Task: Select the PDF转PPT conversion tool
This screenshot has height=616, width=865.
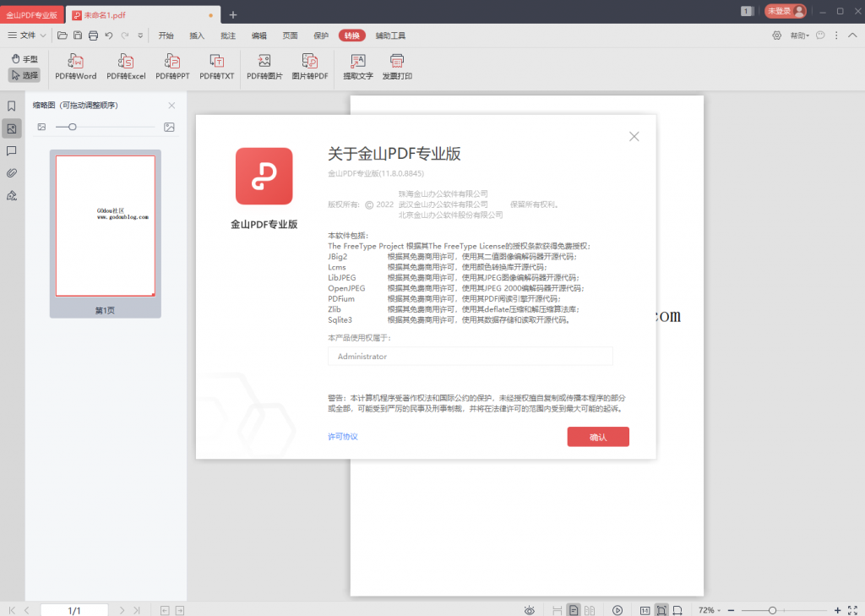Action: point(171,68)
